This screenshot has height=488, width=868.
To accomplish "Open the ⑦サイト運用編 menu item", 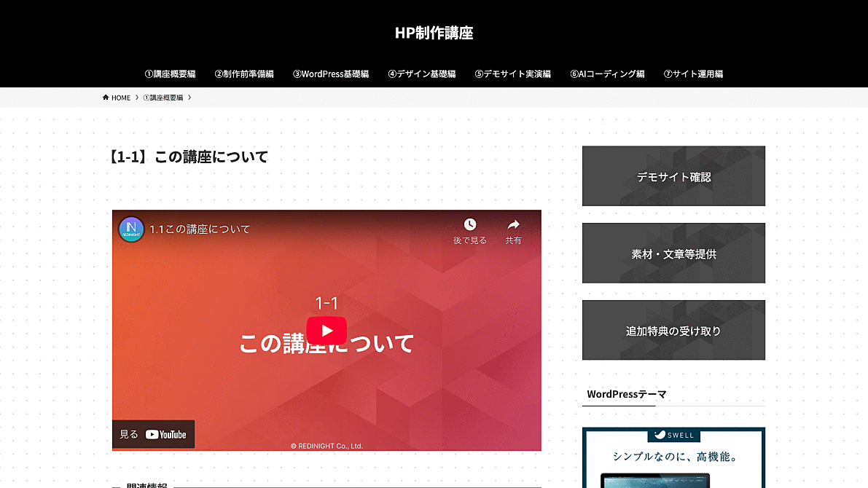I will pos(693,74).
